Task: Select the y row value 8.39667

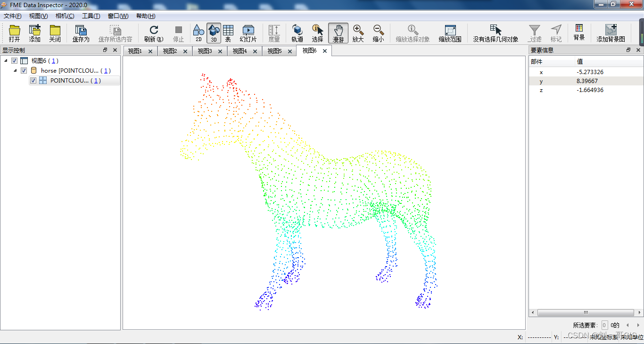Action: [587, 81]
